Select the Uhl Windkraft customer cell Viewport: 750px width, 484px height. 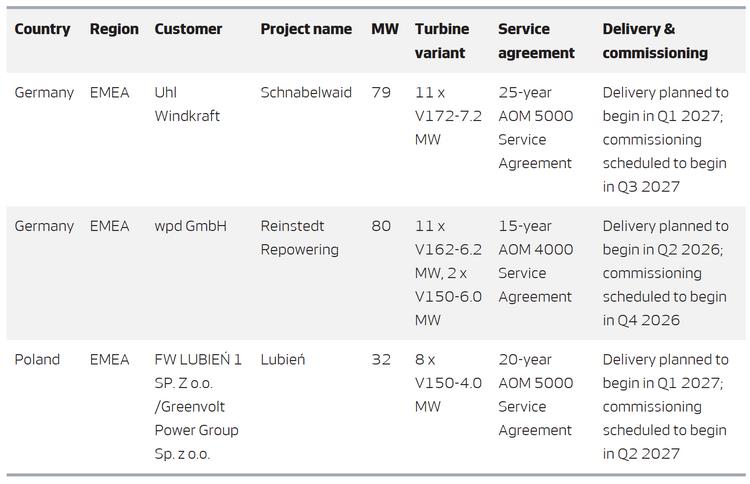pyautogui.click(x=187, y=104)
